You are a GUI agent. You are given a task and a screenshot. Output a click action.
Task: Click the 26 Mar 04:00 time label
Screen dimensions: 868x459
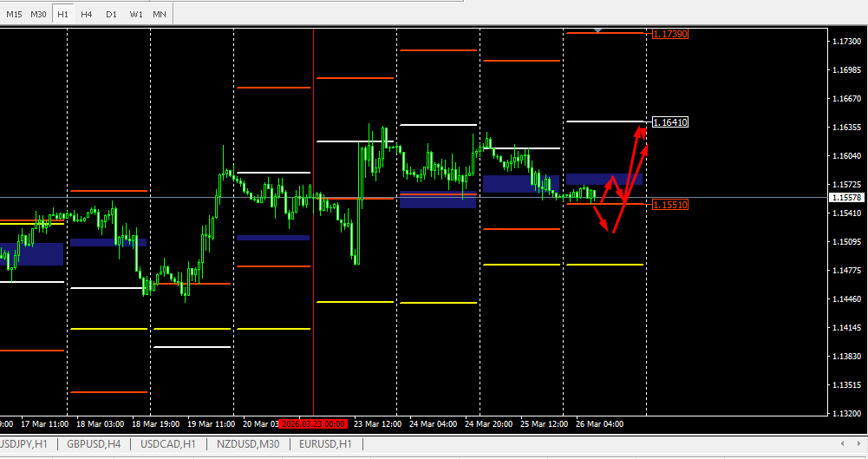(599, 424)
